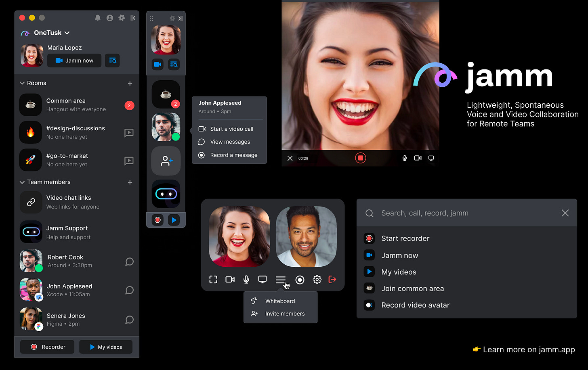Image resolution: width=588 pixels, height=370 pixels.
Task: Expand the compact panel with chevron
Action: [x=181, y=19]
